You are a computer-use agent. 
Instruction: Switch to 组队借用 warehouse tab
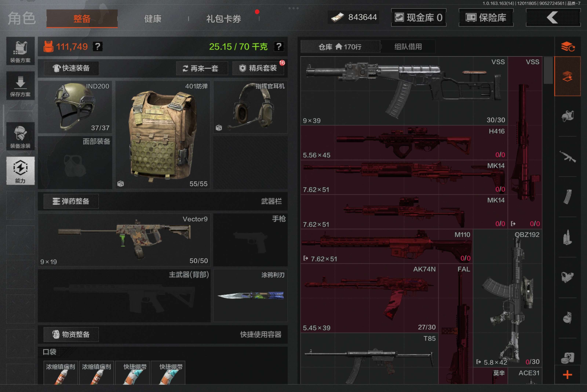(x=408, y=47)
